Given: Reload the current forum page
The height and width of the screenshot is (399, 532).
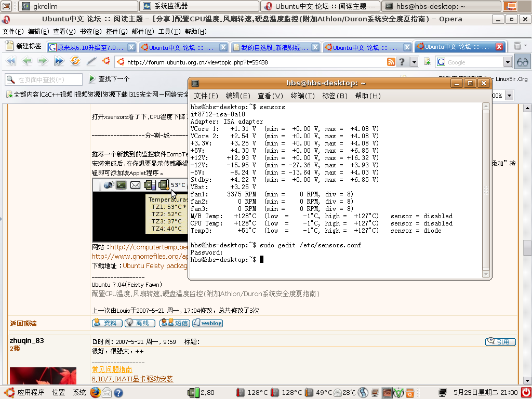Looking at the screenshot, I should coord(75,61).
